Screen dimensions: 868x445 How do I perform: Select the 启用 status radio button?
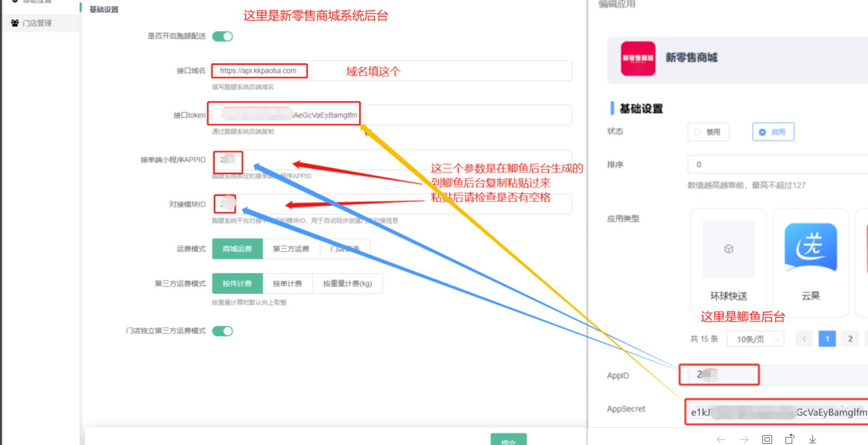coord(773,132)
